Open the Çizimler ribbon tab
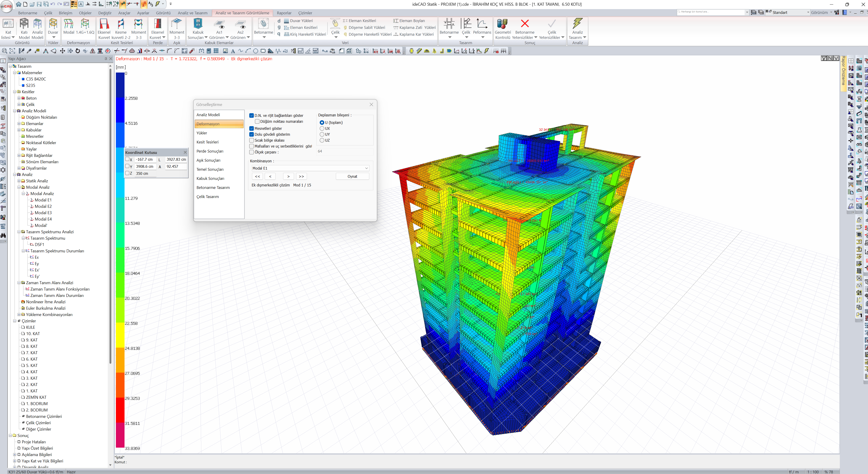868x474 pixels. click(305, 13)
